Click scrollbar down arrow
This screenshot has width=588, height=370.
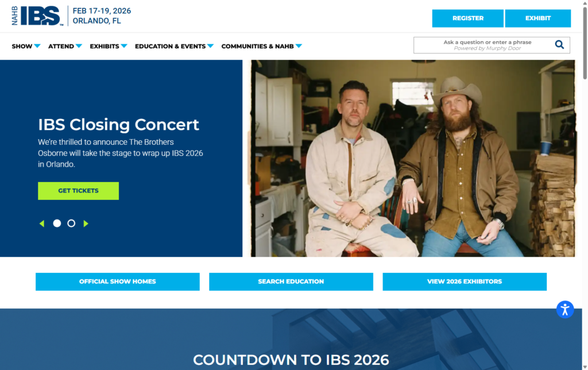[x=585, y=367]
